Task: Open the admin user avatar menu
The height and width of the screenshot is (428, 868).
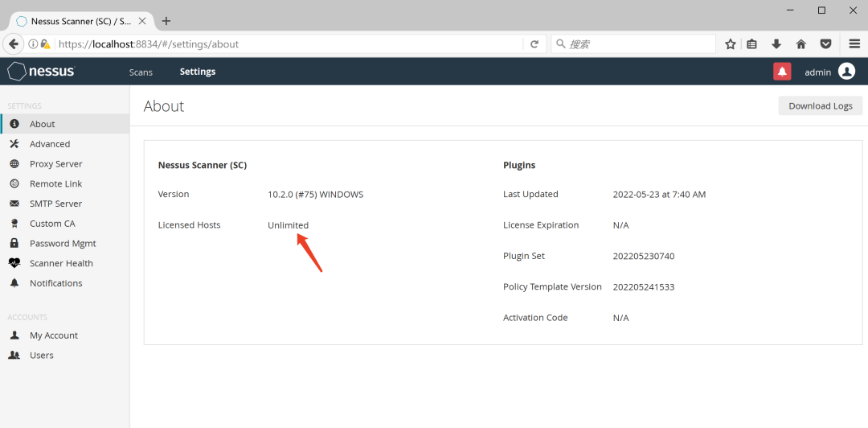Action: pos(846,72)
